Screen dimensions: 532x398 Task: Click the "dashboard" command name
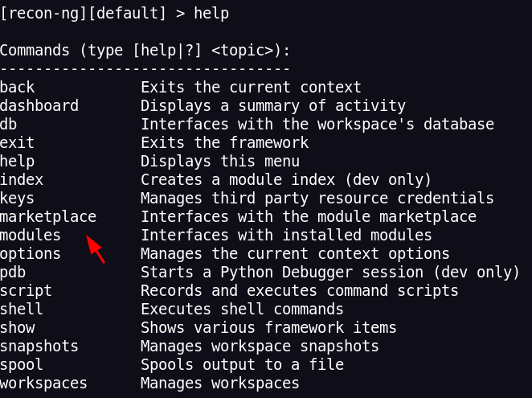tap(39, 105)
